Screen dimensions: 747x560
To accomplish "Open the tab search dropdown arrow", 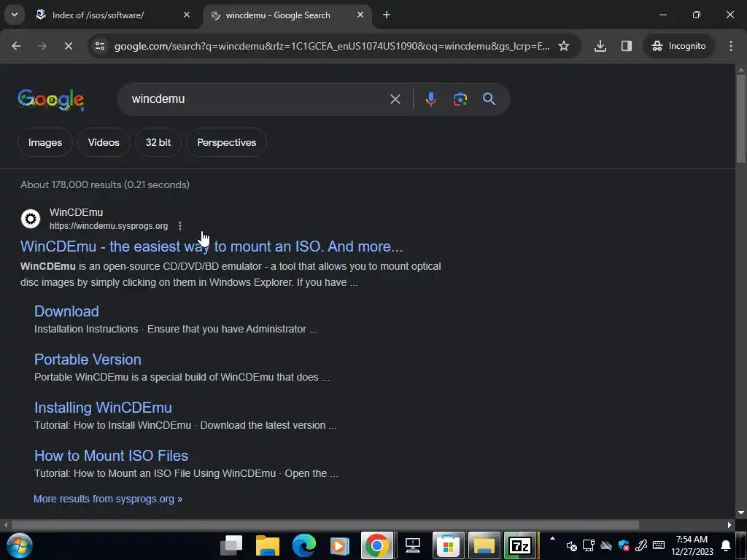I will point(15,15).
